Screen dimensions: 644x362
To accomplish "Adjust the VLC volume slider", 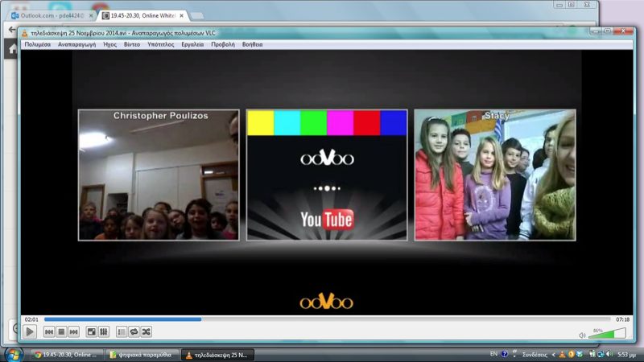I will (607, 333).
